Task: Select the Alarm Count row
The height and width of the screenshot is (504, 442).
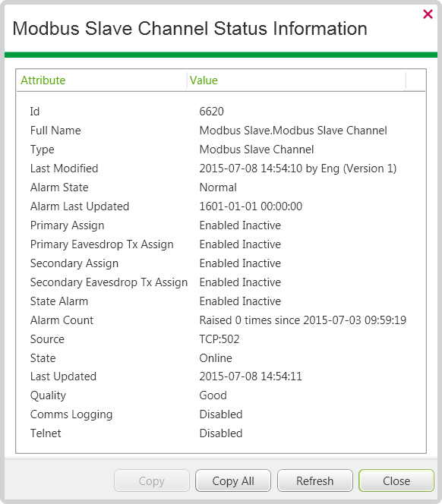Action: tap(221, 320)
